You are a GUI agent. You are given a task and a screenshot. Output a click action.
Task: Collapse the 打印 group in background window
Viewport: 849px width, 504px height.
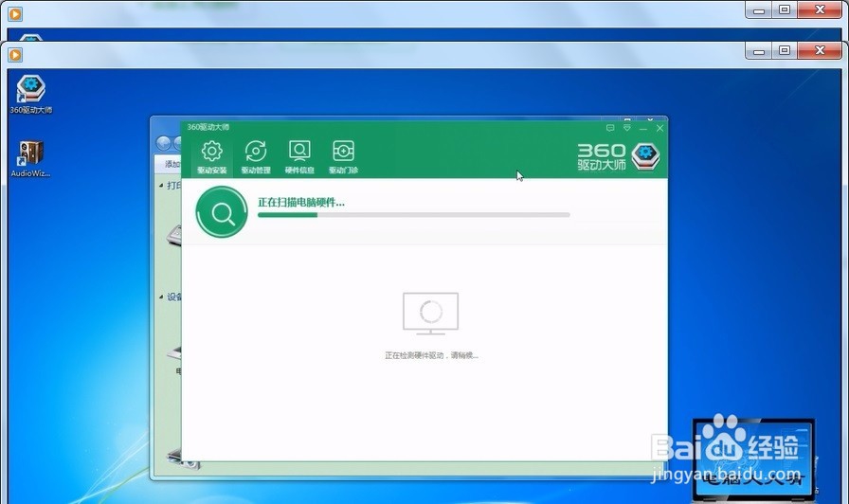[161, 186]
